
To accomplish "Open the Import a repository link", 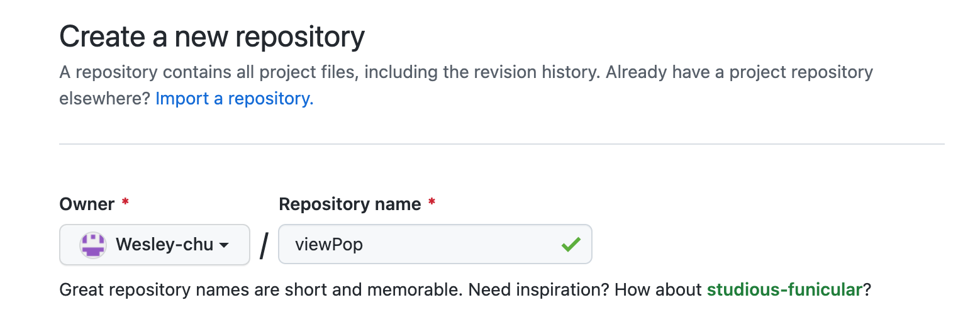I will pyautogui.click(x=235, y=99).
